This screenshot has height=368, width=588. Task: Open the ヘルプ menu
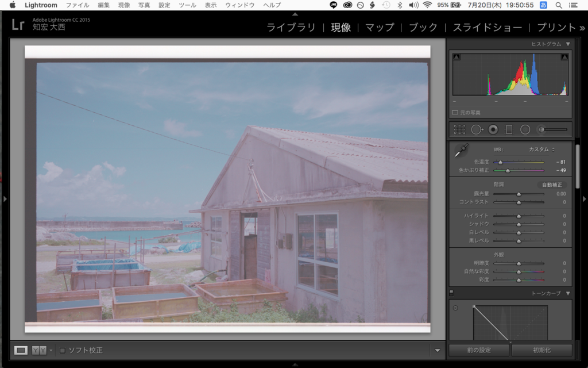[272, 5]
